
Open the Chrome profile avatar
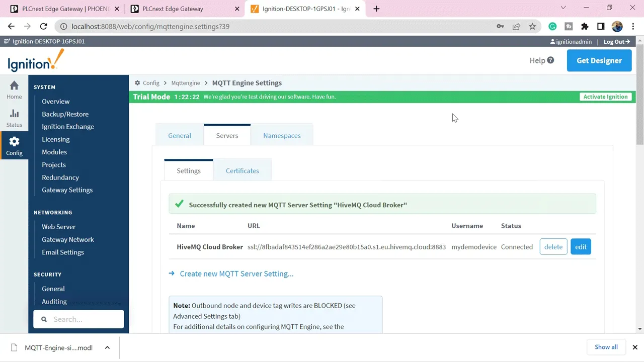point(617,27)
